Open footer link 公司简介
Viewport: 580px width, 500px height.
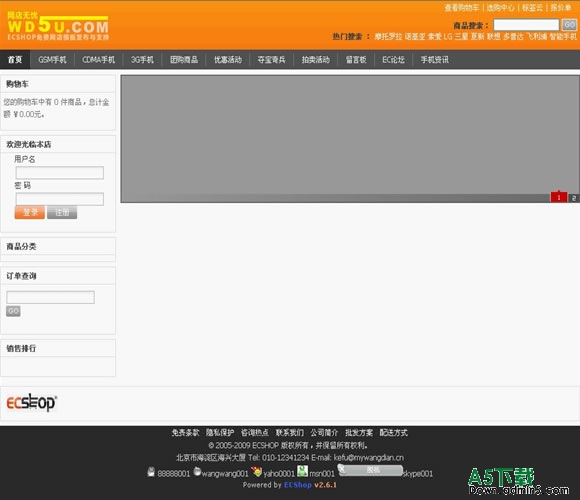324,432
